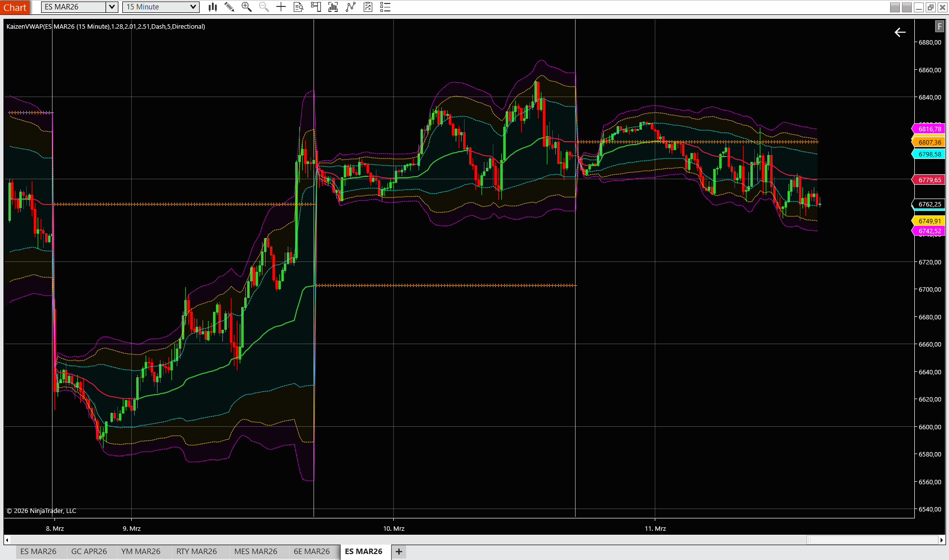Open the chart properties icon

click(367, 7)
